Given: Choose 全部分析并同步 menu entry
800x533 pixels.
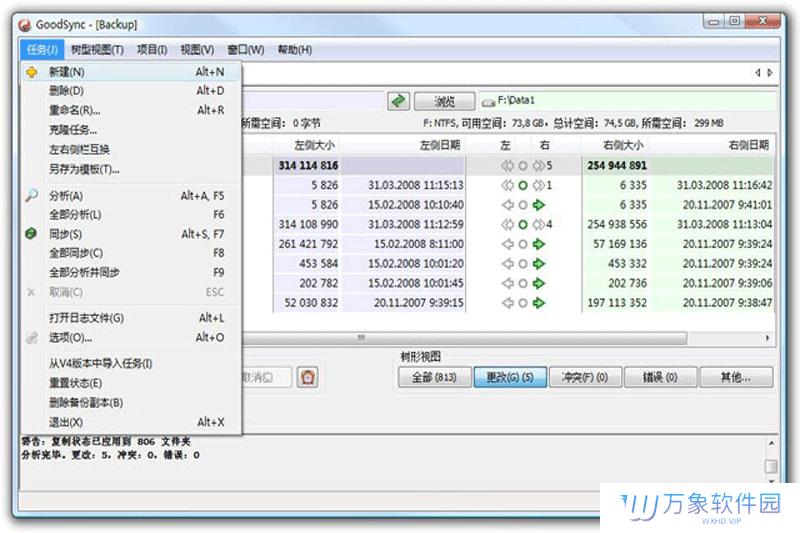Looking at the screenshot, I should coord(132,272).
